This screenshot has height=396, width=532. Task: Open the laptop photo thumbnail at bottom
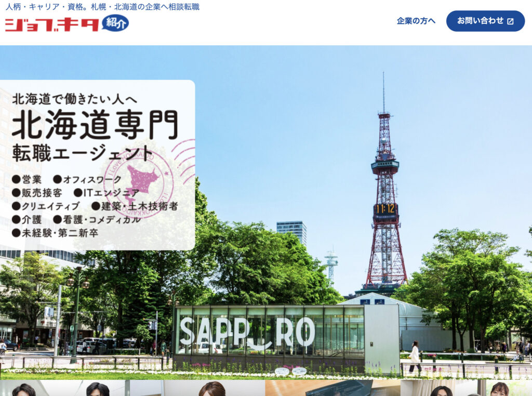(332, 388)
